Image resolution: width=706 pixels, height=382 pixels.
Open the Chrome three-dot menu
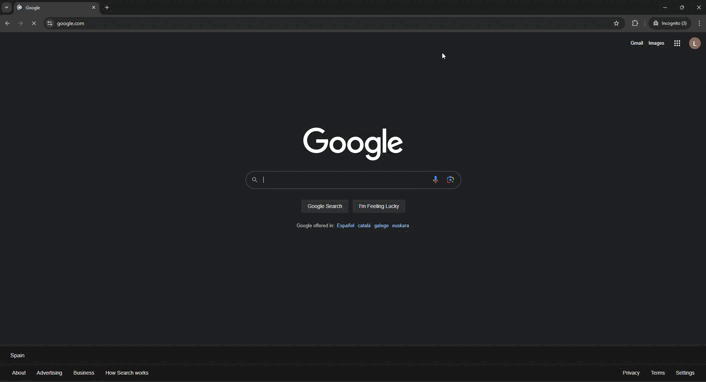coord(699,23)
